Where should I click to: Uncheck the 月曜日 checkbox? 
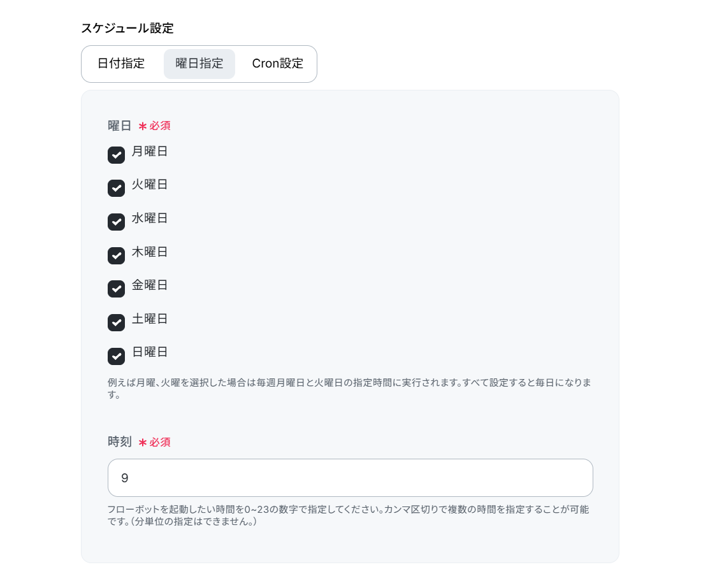116,155
